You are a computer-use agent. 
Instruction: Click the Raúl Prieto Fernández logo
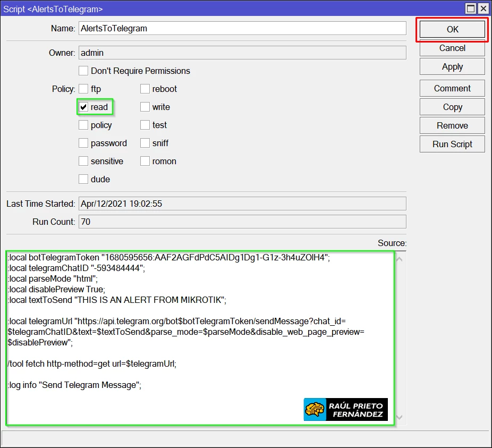tap(346, 410)
